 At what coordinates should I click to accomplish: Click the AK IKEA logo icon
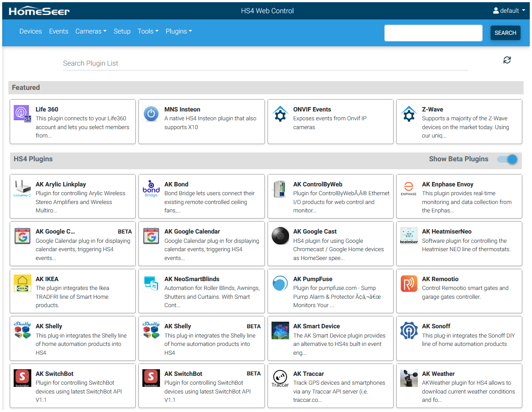(22, 283)
